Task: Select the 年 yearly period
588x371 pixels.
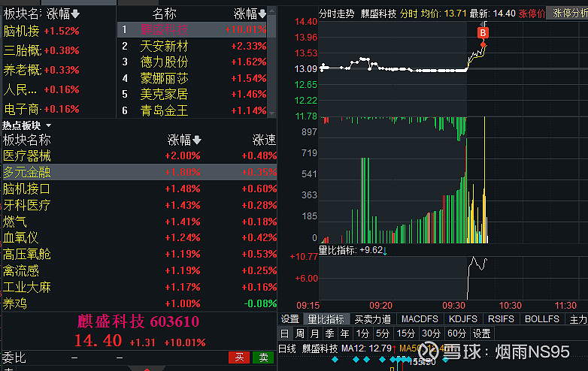Action: point(344,333)
